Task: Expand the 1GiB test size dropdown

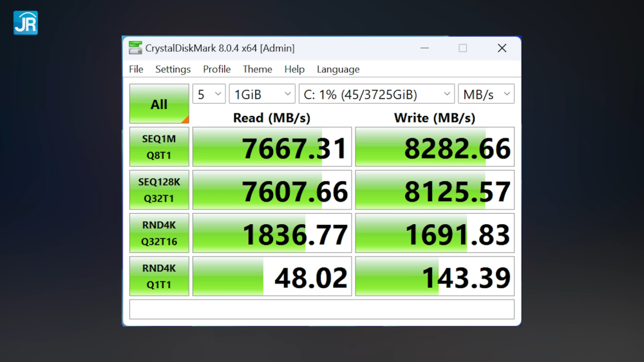Action: click(x=262, y=94)
